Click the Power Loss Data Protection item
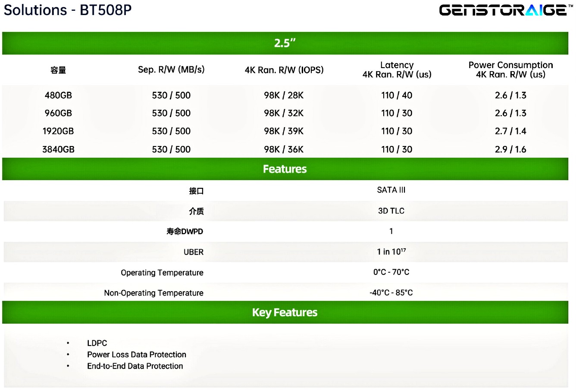The width and height of the screenshot is (576, 392). 137,355
